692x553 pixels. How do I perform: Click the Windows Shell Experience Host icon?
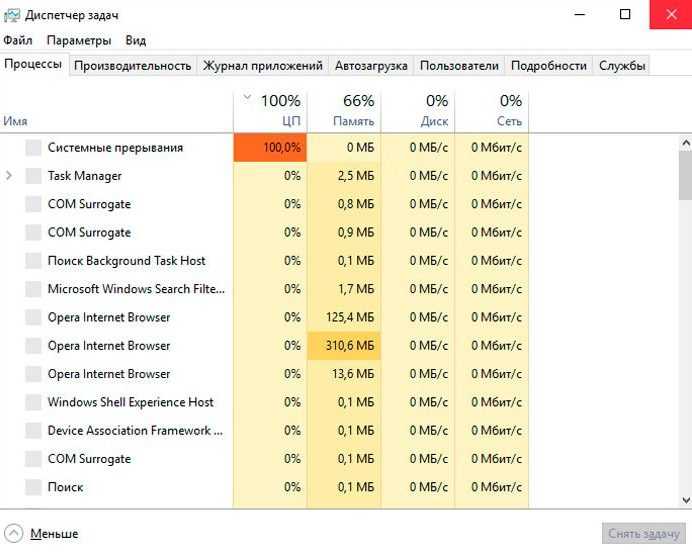[34, 402]
